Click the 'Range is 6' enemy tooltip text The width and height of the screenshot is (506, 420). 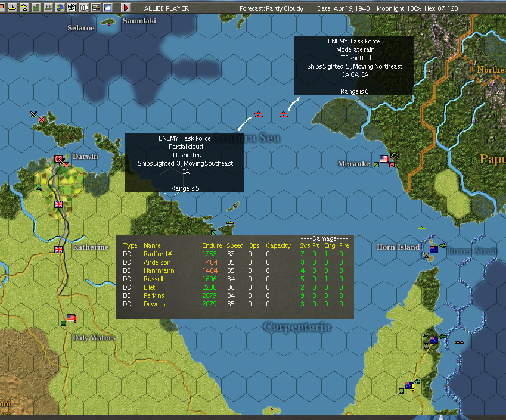[355, 91]
